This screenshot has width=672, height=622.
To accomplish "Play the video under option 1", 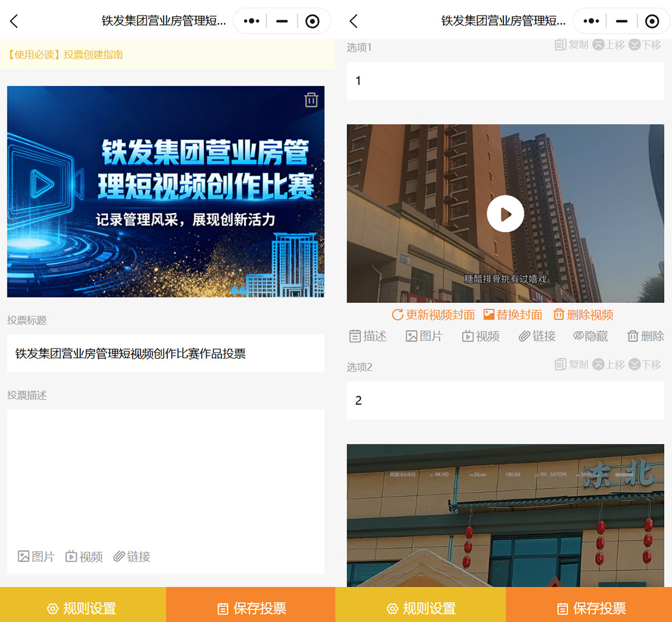I will click(x=505, y=214).
